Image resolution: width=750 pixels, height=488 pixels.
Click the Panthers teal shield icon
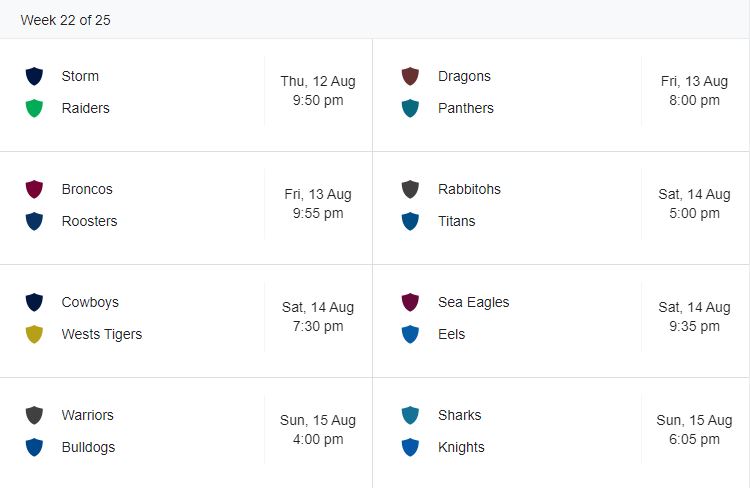point(410,108)
